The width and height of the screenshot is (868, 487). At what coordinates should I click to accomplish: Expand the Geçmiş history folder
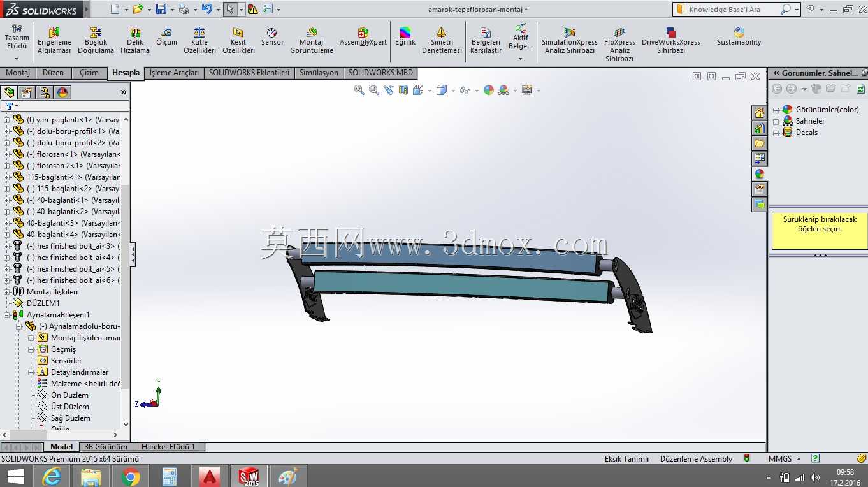[31, 349]
